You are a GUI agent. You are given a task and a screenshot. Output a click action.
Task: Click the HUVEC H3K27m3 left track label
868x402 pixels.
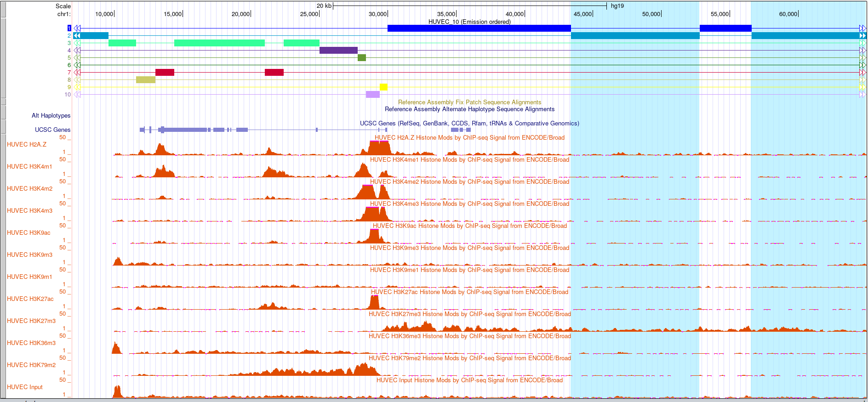pos(31,321)
